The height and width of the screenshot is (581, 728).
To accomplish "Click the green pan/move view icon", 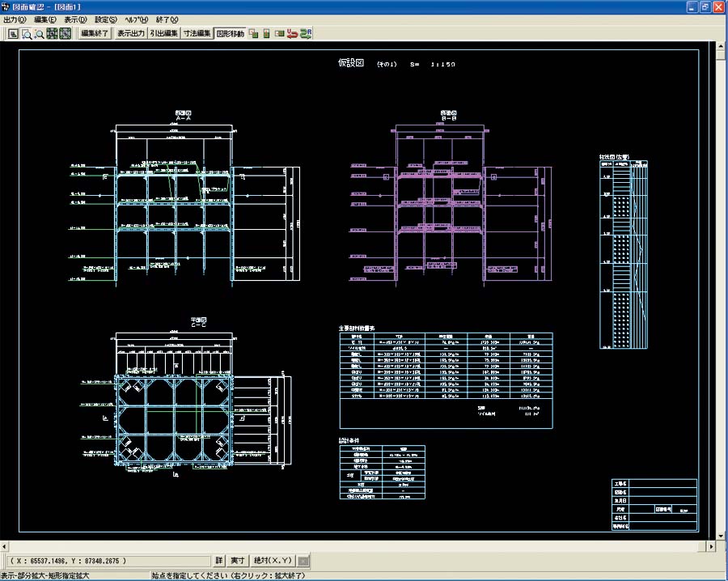I will click(52, 33).
